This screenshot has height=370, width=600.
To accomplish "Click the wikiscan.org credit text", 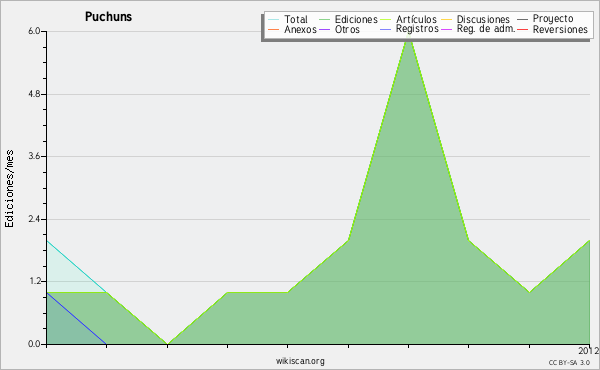I will pyautogui.click(x=300, y=361).
